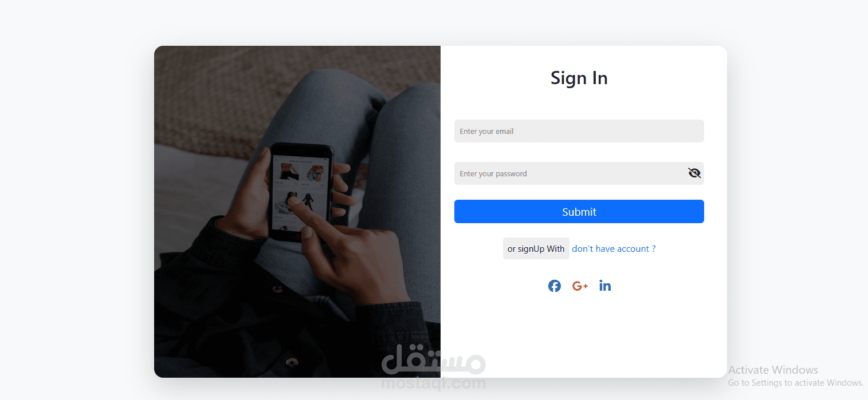The image size is (868, 400).
Task: Click the 'Sign In' heading
Action: coord(579,78)
